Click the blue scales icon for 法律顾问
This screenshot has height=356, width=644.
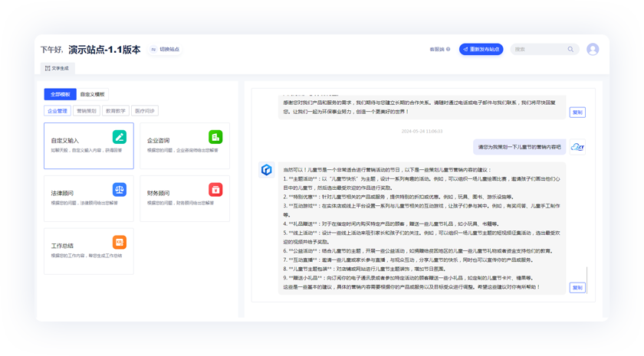tap(119, 189)
